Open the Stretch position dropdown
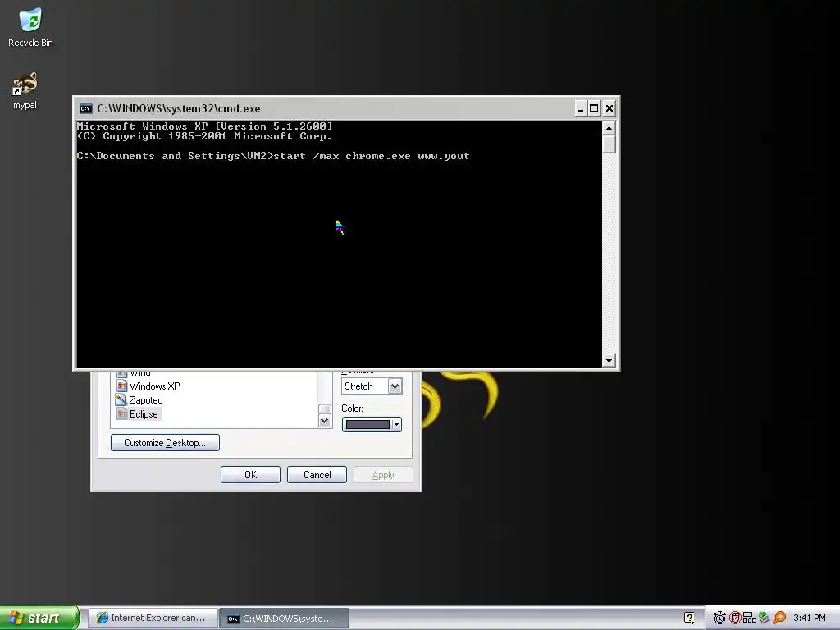Screen dimensions: 840x630 [x=395, y=386]
